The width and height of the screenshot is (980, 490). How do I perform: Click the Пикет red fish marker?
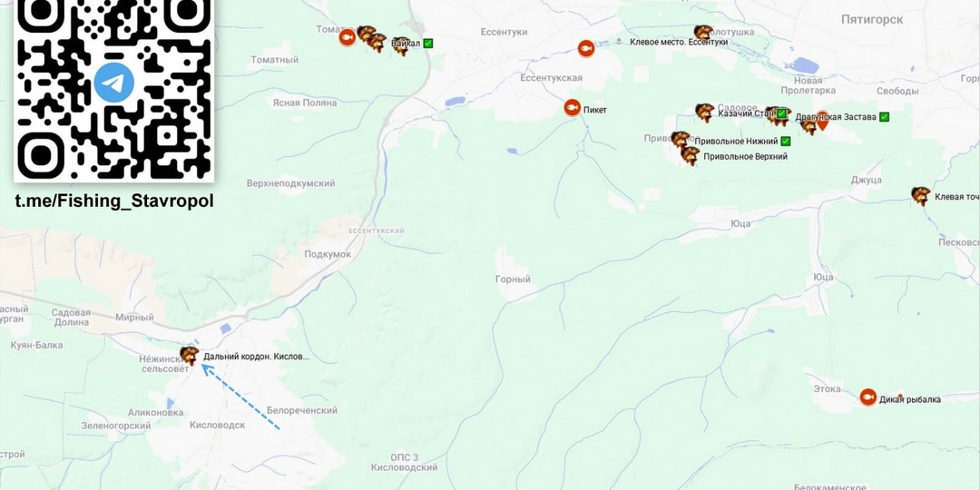[x=572, y=108]
